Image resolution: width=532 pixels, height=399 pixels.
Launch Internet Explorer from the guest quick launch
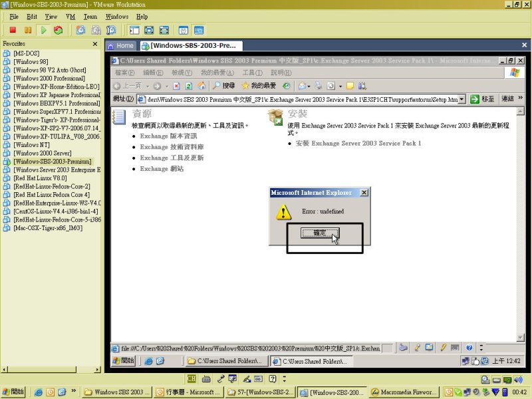pos(148,361)
